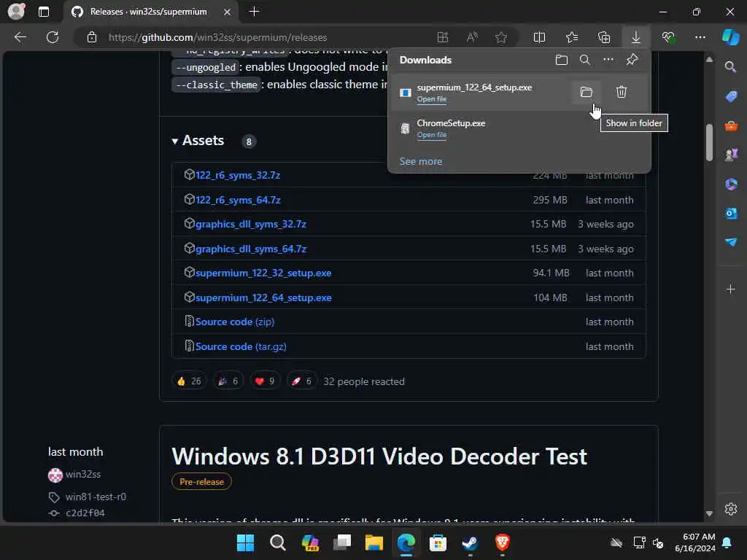The height and width of the screenshot is (560, 747).
Task: Click the party popper reaction 6
Action: pyautogui.click(x=228, y=381)
